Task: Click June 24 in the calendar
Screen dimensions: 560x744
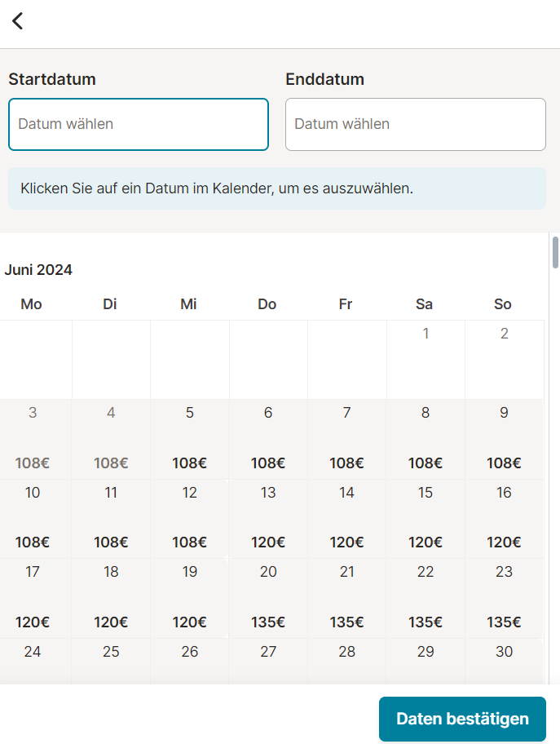Action: point(33,661)
